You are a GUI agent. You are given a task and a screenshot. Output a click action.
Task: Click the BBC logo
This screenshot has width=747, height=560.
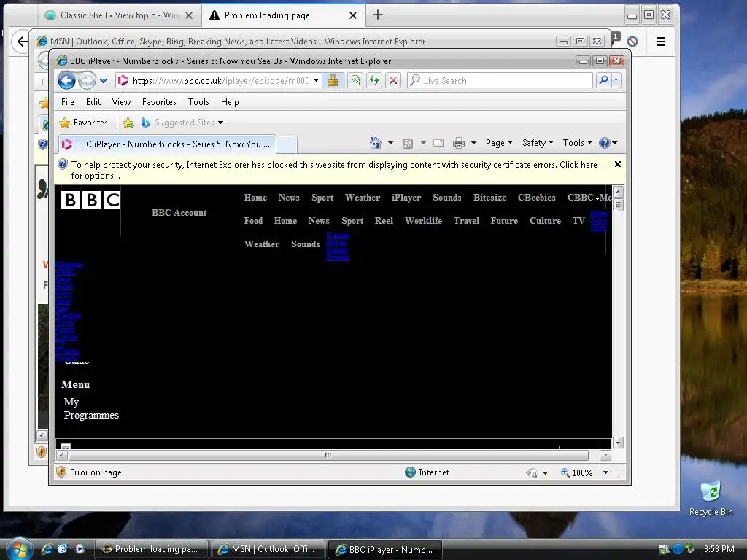point(90,200)
